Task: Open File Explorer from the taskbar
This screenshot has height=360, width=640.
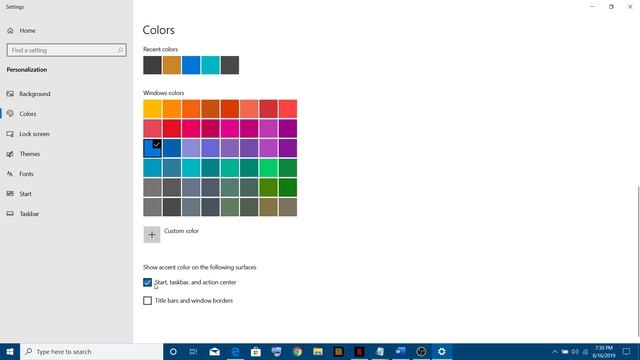Action: click(318, 352)
